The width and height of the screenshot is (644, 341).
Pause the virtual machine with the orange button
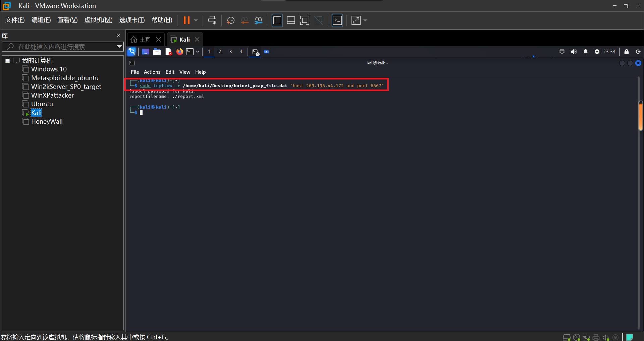click(186, 20)
